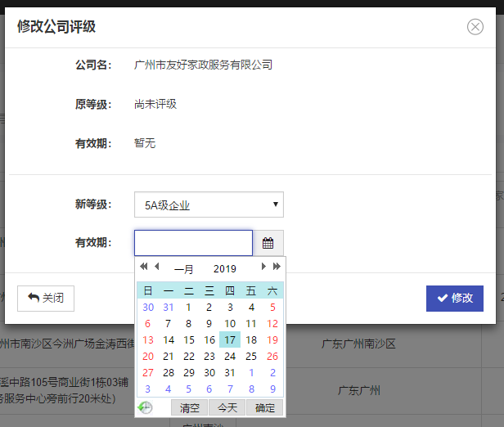Select January 13 in calendar
This screenshot has width=504, height=427.
[x=148, y=339]
